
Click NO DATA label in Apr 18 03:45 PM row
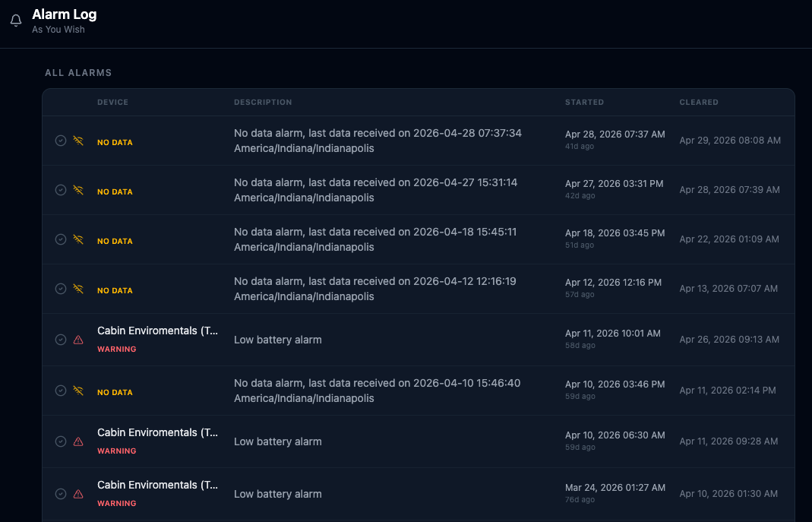pos(115,242)
